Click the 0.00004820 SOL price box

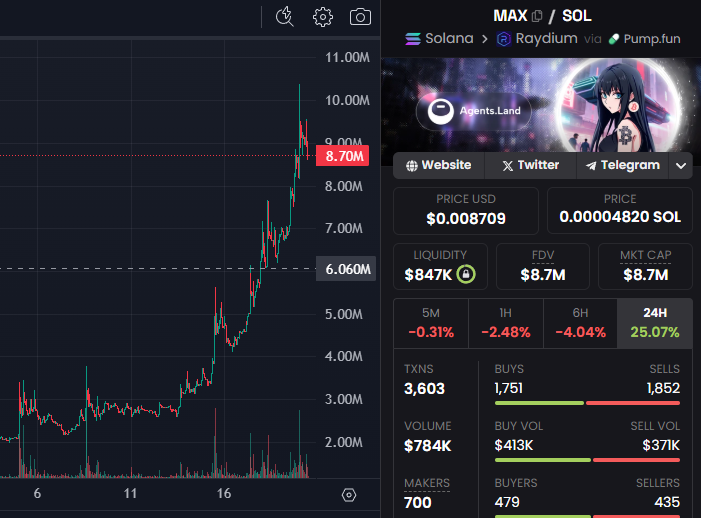coord(620,211)
